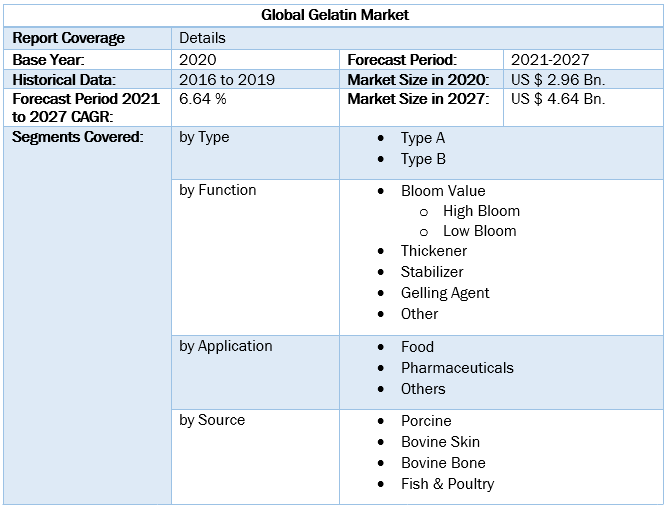The height and width of the screenshot is (510, 668).
Task: Select the US $ 4.64 Bn. cell
Action: point(558,99)
